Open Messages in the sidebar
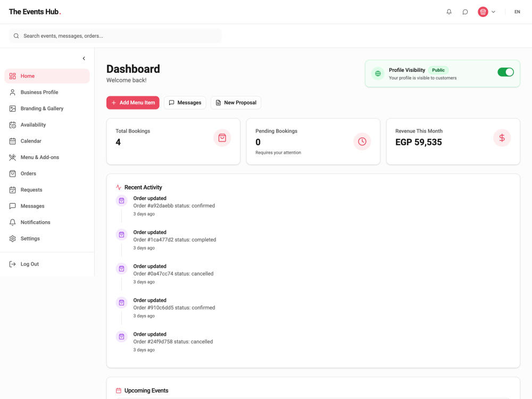This screenshot has width=532, height=399. [x=47, y=206]
